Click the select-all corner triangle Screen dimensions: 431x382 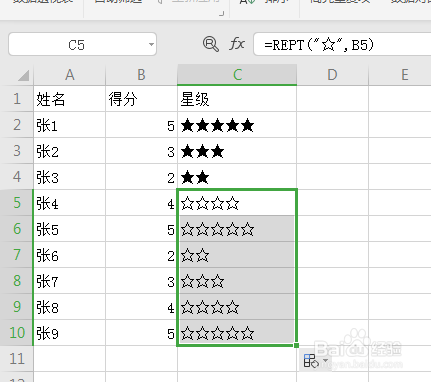click(23, 75)
